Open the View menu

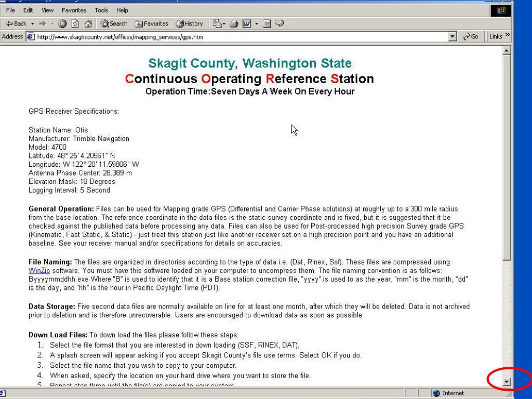pyautogui.click(x=47, y=10)
